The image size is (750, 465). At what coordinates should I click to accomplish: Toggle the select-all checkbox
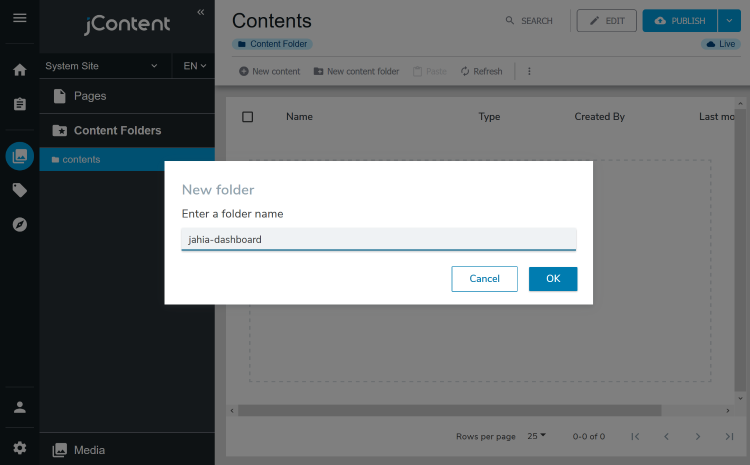[247, 117]
